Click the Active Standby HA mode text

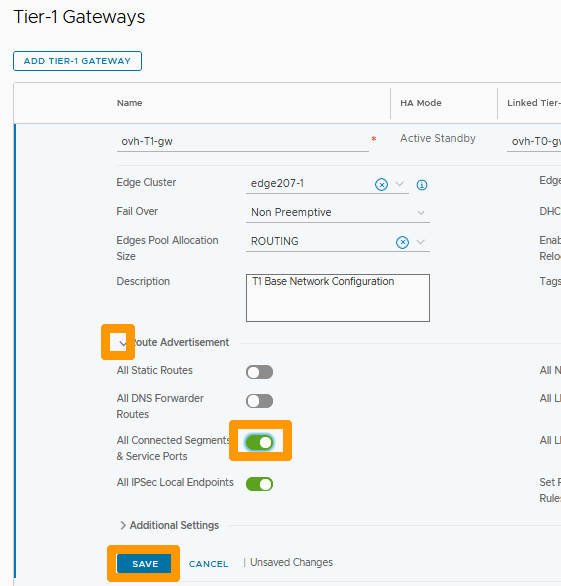coord(438,139)
